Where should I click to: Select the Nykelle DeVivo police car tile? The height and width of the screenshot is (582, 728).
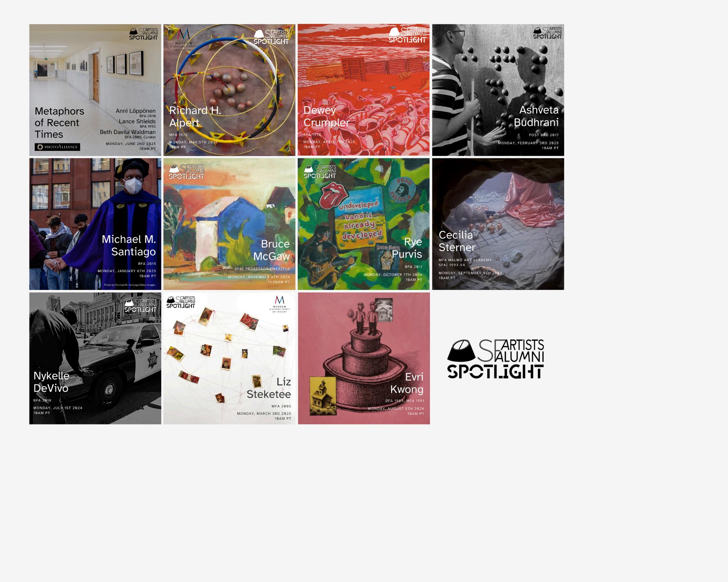coord(95,358)
